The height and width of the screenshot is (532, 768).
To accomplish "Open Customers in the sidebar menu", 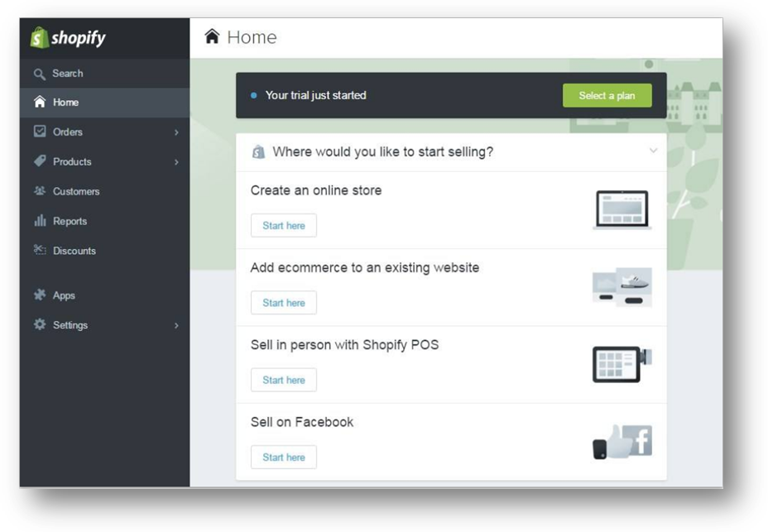I will point(104,191).
